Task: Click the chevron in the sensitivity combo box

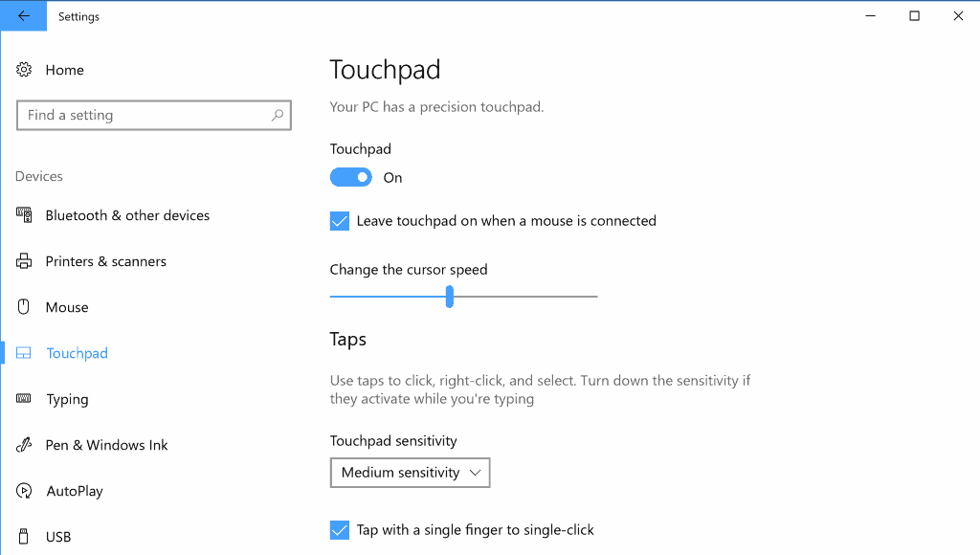Action: point(475,473)
